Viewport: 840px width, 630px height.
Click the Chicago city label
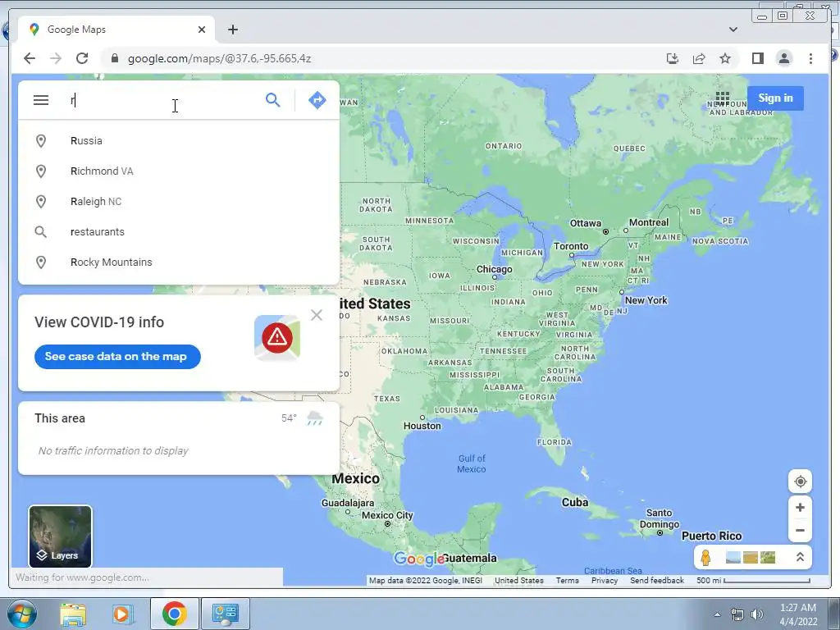495,269
